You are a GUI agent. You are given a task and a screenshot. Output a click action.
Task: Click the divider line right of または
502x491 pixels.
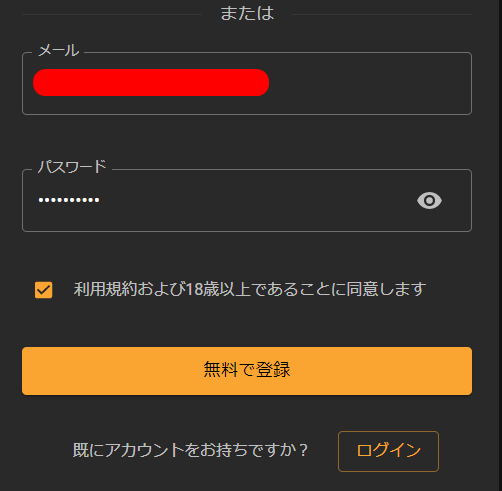pyautogui.click(x=382, y=14)
